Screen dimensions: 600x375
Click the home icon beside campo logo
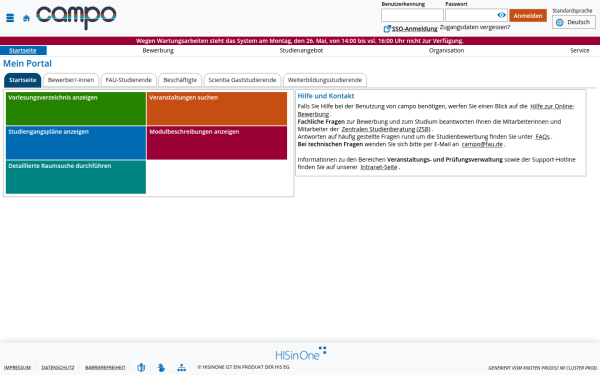[x=26, y=18]
